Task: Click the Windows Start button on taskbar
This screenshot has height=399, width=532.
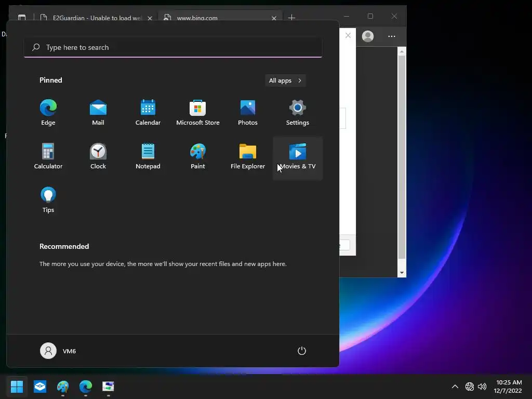Action: point(17,386)
